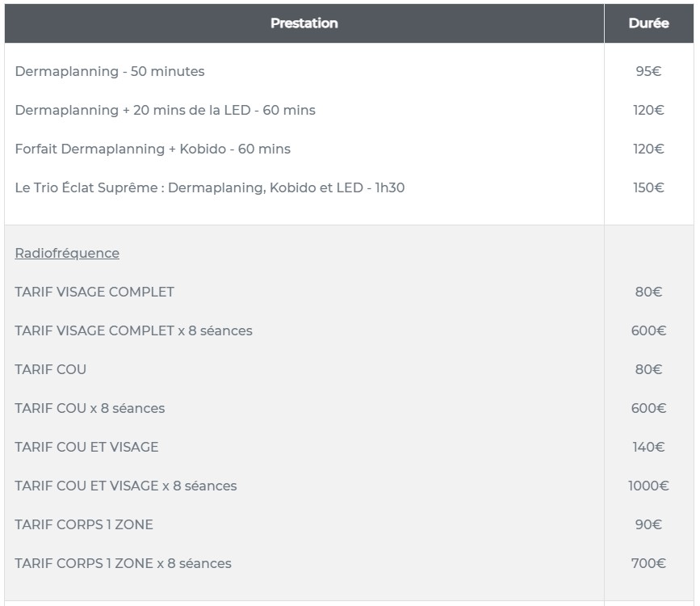The image size is (700, 606).
Task: Click the 150€ price
Action: coord(648,187)
